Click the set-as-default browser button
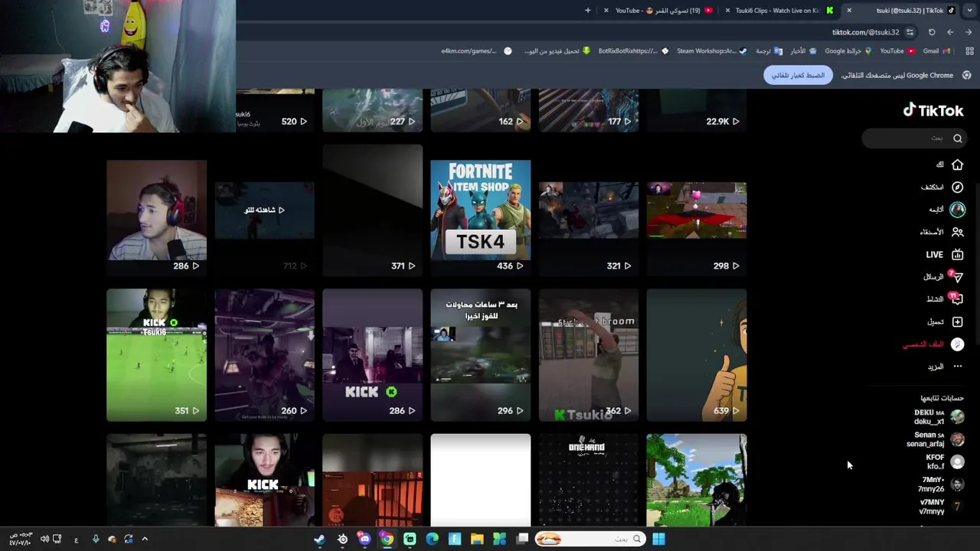 pos(798,76)
